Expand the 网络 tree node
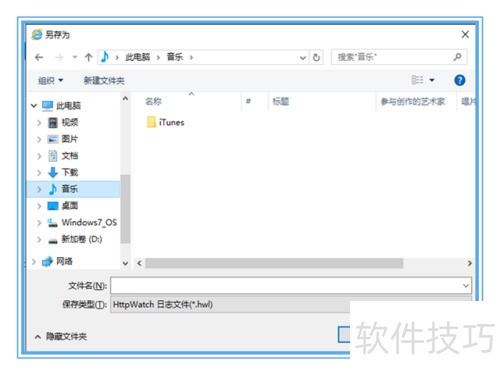 pyautogui.click(x=34, y=262)
